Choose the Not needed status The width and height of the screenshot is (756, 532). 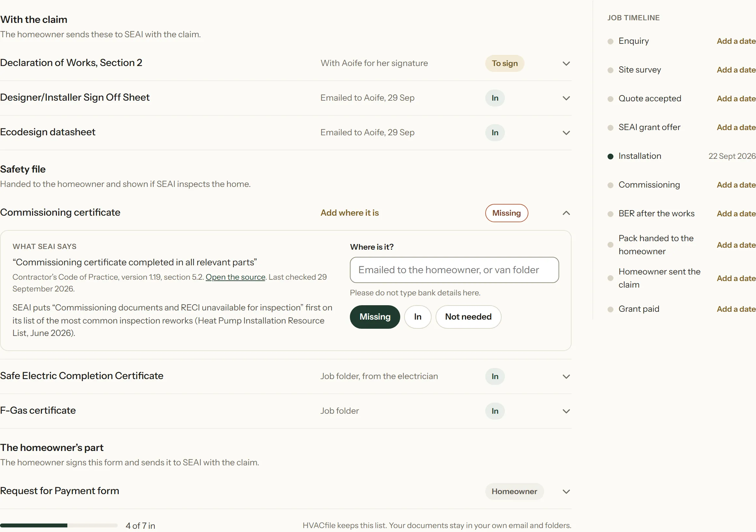coord(468,317)
